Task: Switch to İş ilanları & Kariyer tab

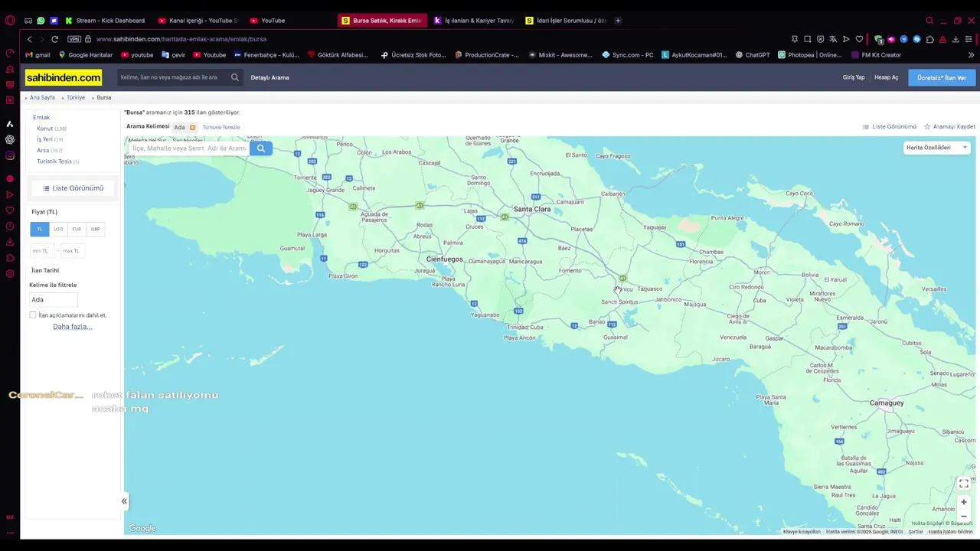Action: (x=474, y=21)
